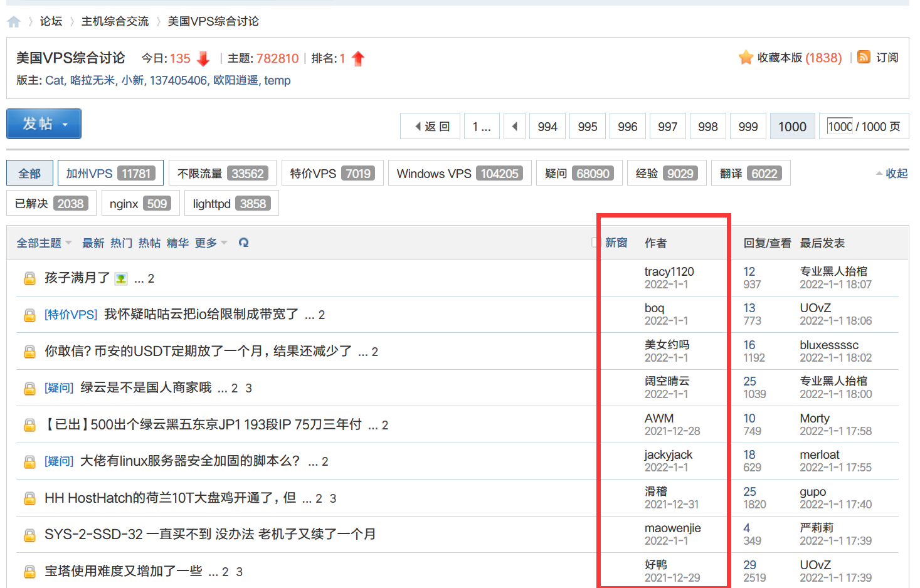This screenshot has width=920, height=588.
Task: Select the 疑问 category
Action: (x=579, y=173)
